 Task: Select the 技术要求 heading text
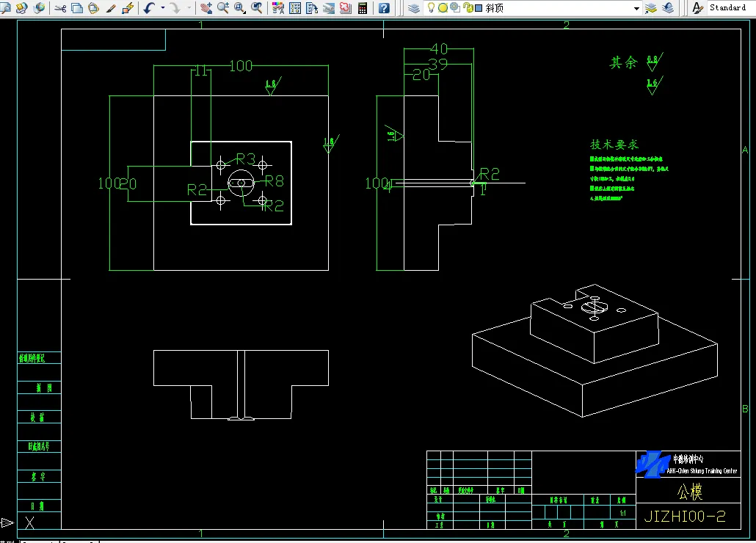coord(614,144)
